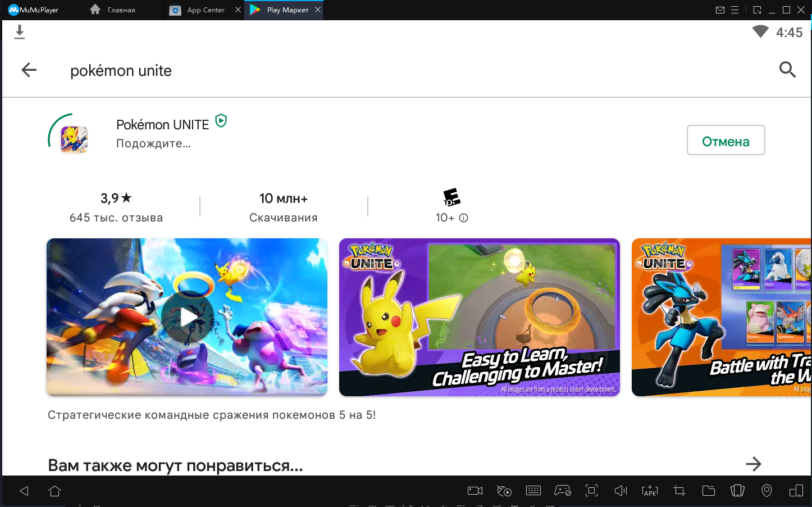Play the Pokémon UNITE trailer video
Image resolution: width=812 pixels, height=507 pixels.
pyautogui.click(x=188, y=318)
